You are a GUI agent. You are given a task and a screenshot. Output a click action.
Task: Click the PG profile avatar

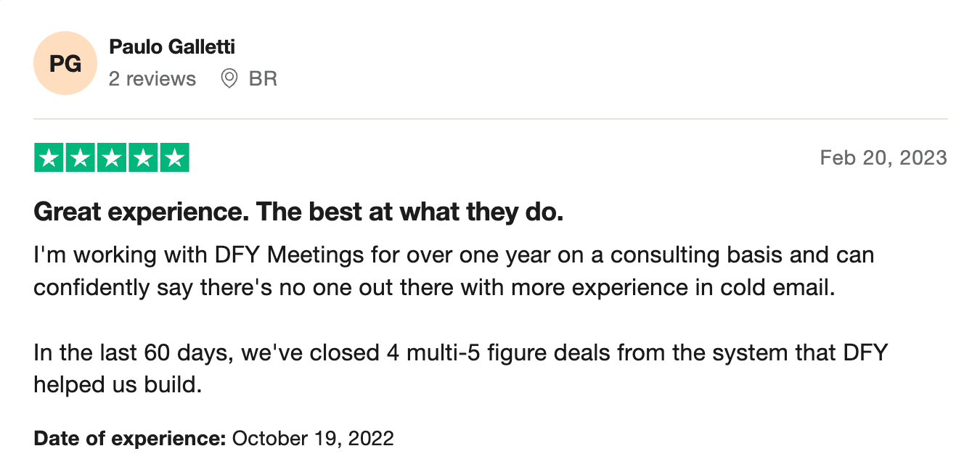(x=65, y=63)
